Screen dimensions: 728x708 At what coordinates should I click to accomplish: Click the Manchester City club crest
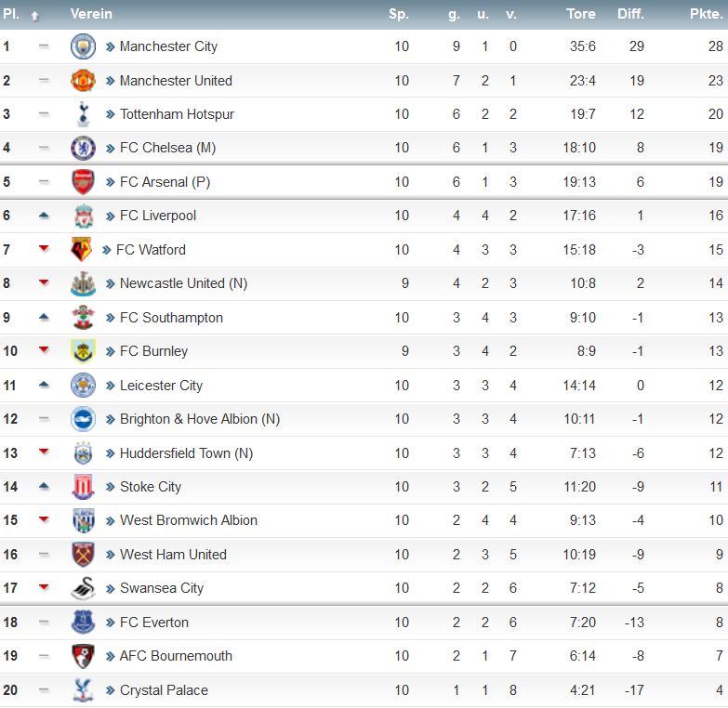point(83,46)
